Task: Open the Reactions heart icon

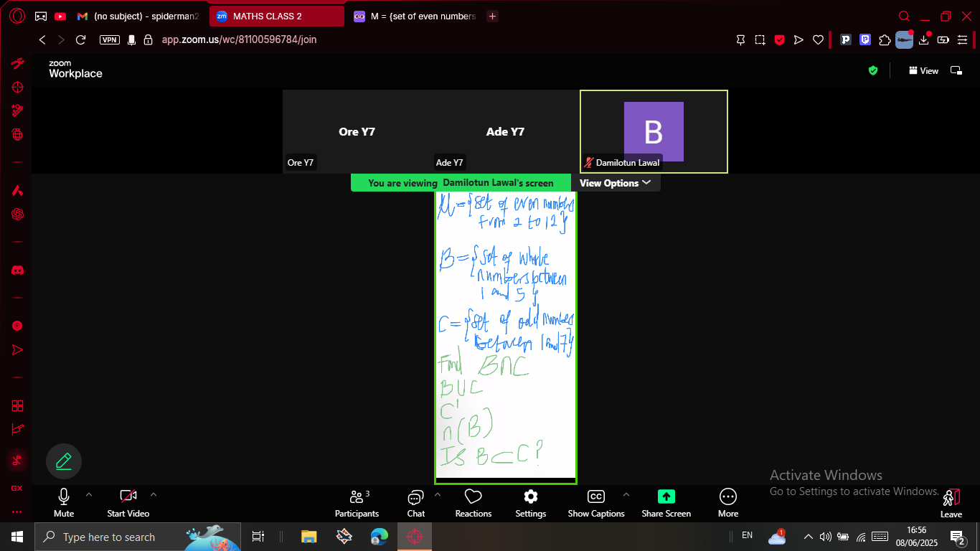Action: click(473, 497)
